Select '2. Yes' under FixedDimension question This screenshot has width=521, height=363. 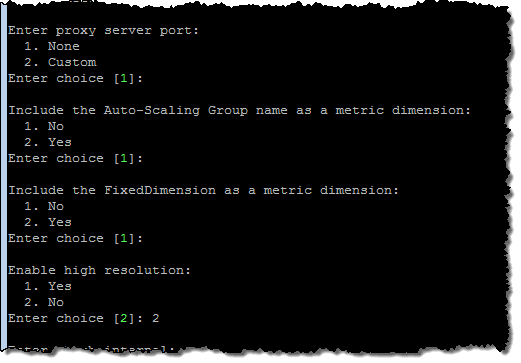tap(48, 222)
